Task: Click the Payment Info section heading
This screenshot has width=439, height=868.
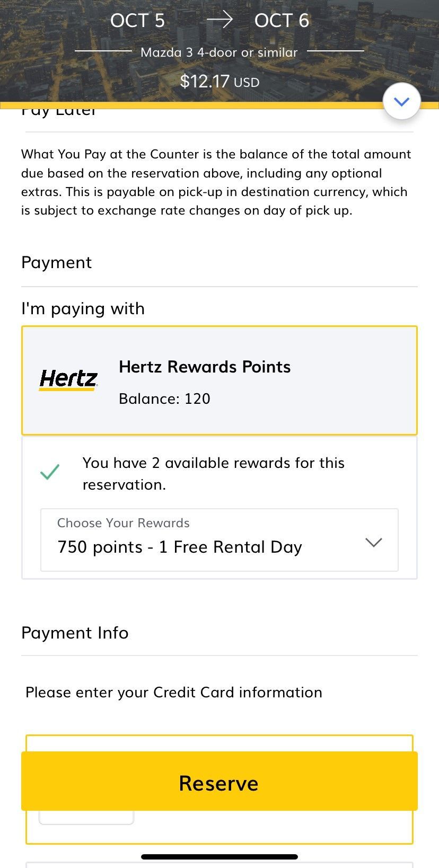Action: [75, 633]
